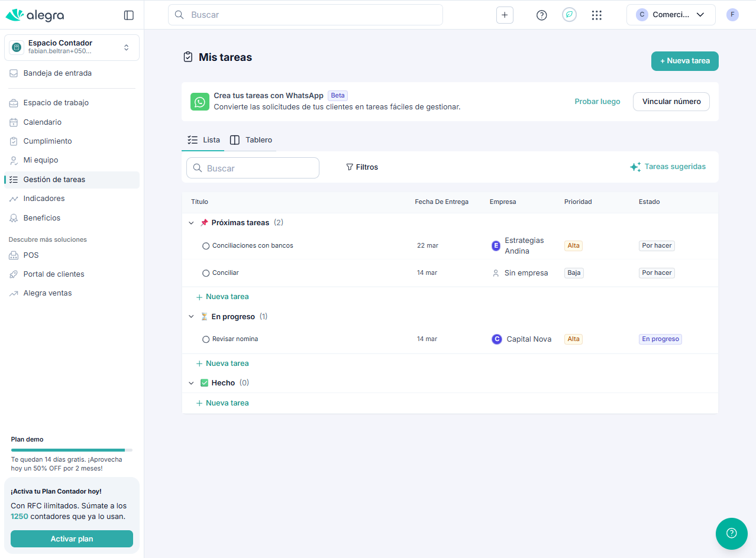Click the plus quick-create icon in header

click(505, 15)
